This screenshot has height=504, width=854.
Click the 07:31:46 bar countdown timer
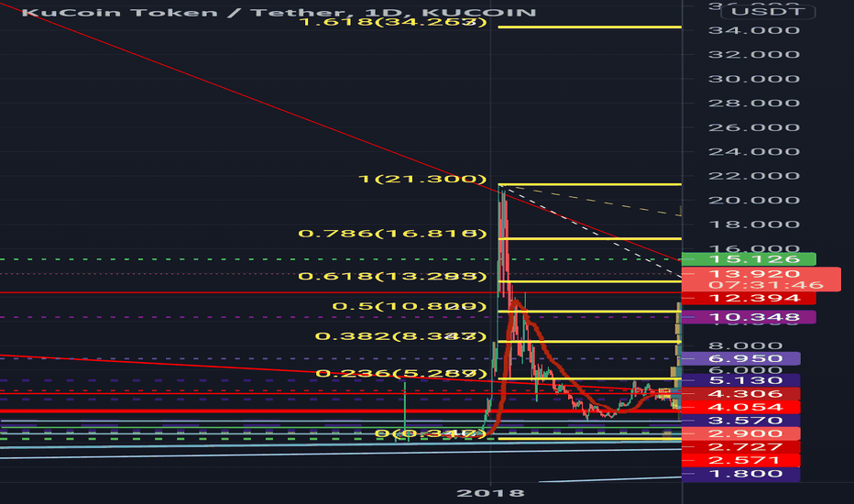pos(765,285)
